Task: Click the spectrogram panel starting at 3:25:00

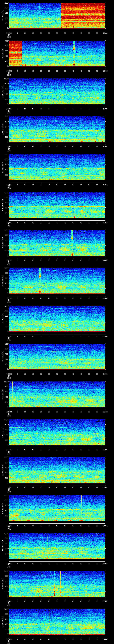Action: point(57,432)
